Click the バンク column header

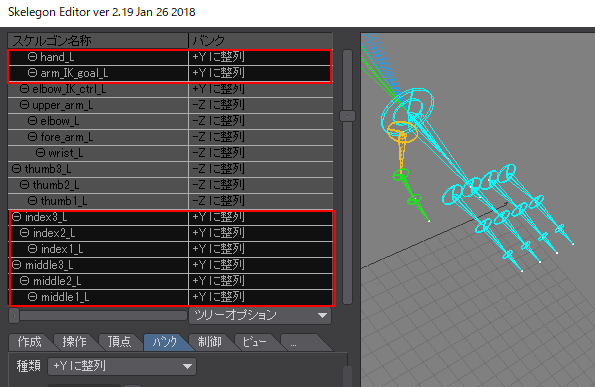261,41
